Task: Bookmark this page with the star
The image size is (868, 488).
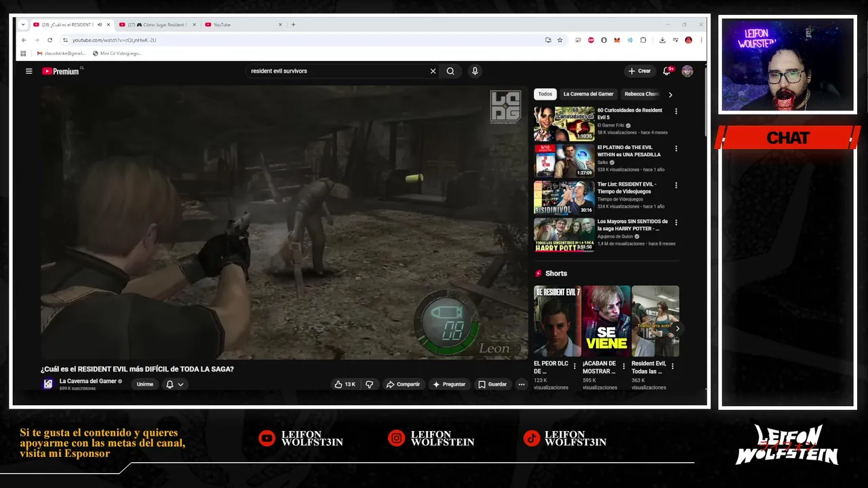Action: 560,40
